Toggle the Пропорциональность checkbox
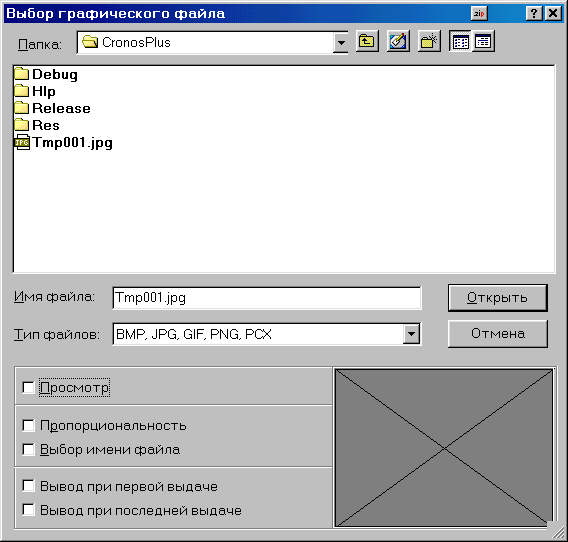568x542 pixels. tap(28, 425)
